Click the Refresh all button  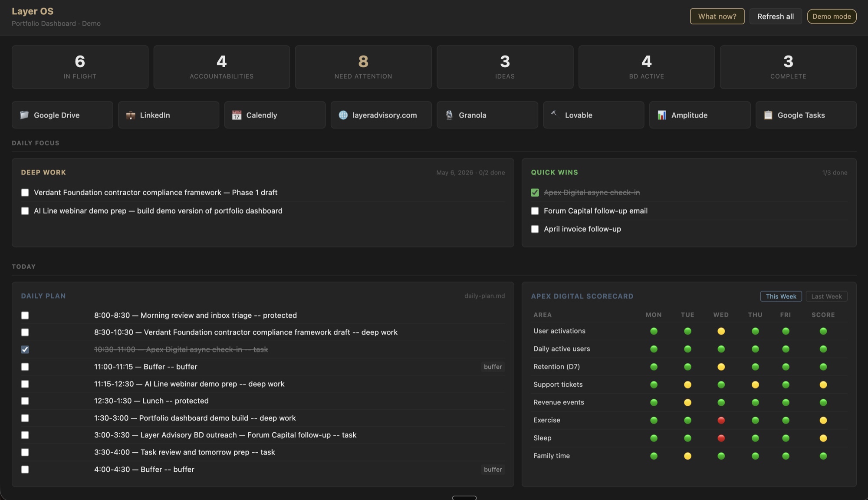775,16
